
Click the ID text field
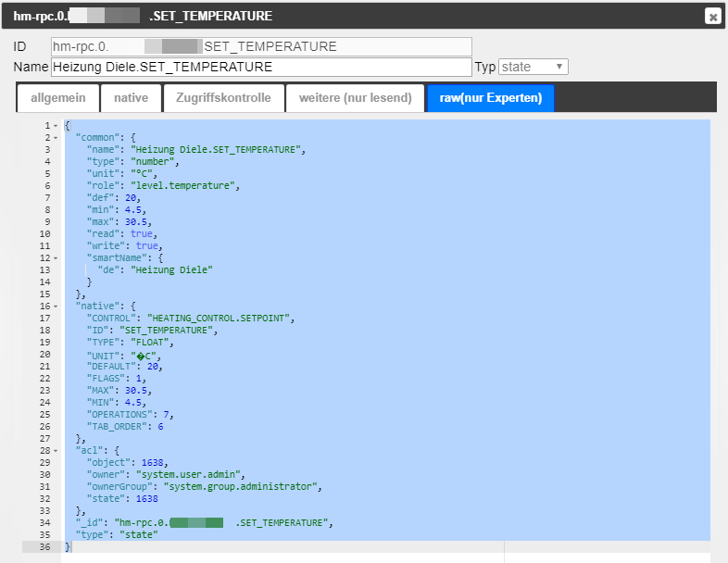point(261,46)
